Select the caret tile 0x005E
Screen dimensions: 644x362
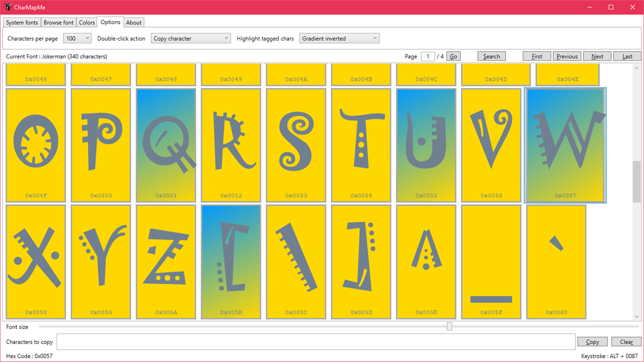click(x=426, y=262)
